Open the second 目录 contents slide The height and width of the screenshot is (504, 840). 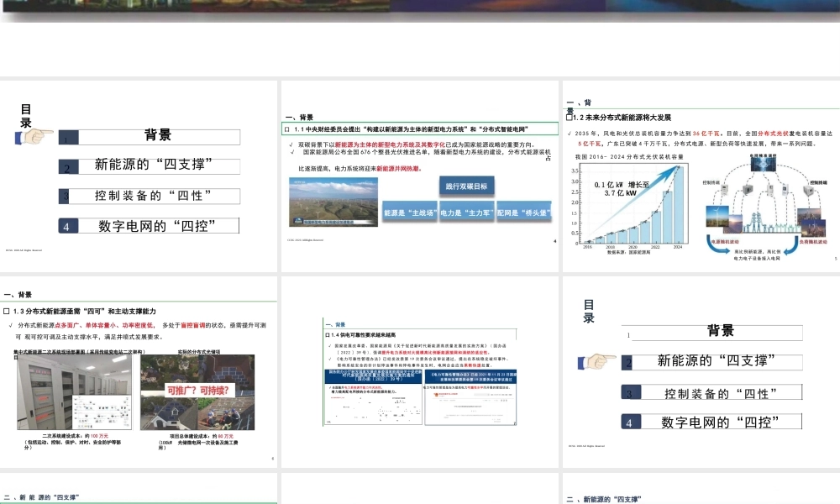pyautogui.click(x=697, y=370)
